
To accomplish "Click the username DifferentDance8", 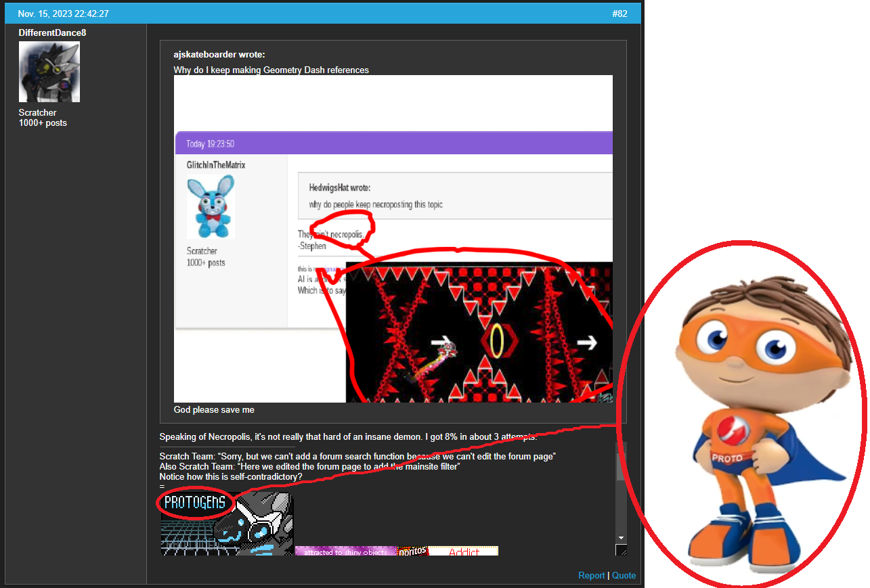I will [51, 32].
